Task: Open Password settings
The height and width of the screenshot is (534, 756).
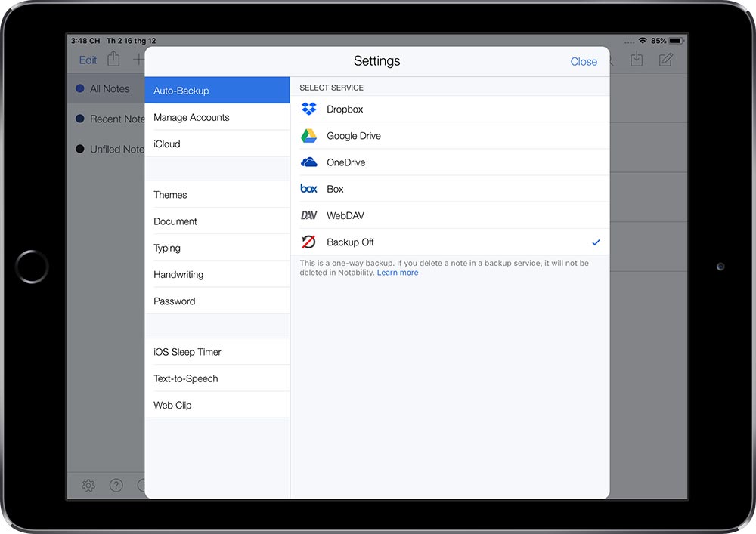Action: click(217, 301)
